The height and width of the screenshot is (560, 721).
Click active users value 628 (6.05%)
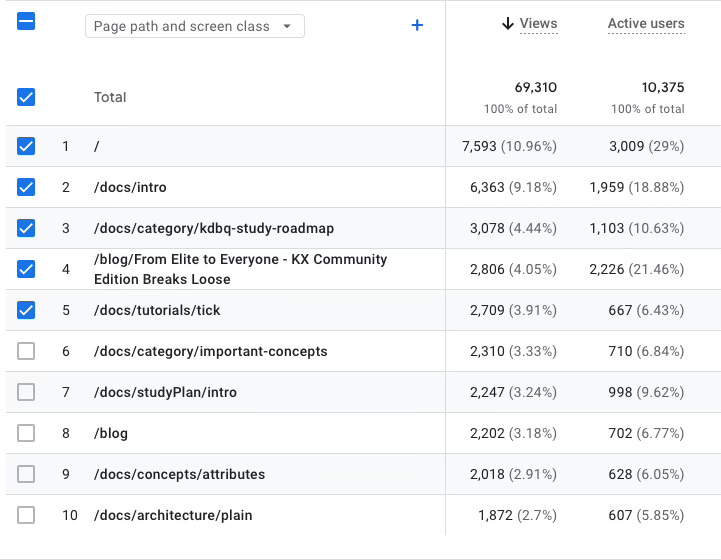tap(647, 474)
